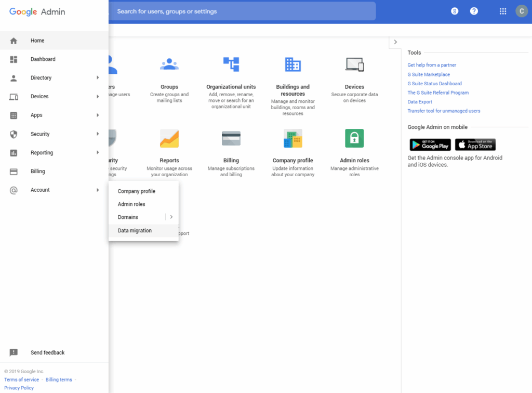Open the Billing card icon on dashboard
Viewport: 532px width, 393px height.
(x=231, y=138)
